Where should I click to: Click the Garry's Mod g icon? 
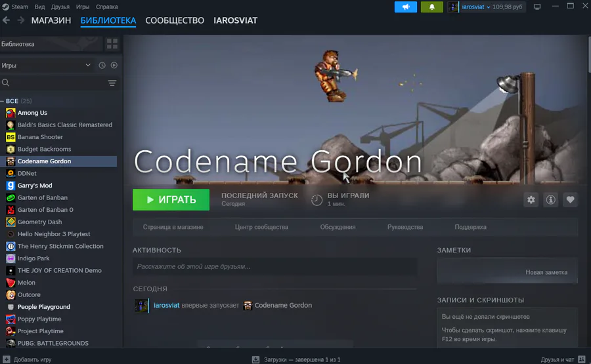pyautogui.click(x=11, y=186)
